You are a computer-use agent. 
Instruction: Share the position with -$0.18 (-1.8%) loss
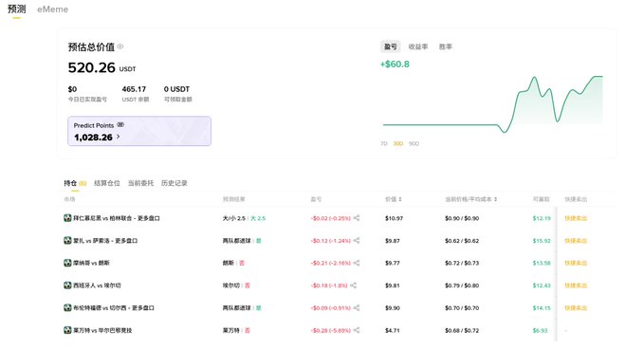coord(353,286)
